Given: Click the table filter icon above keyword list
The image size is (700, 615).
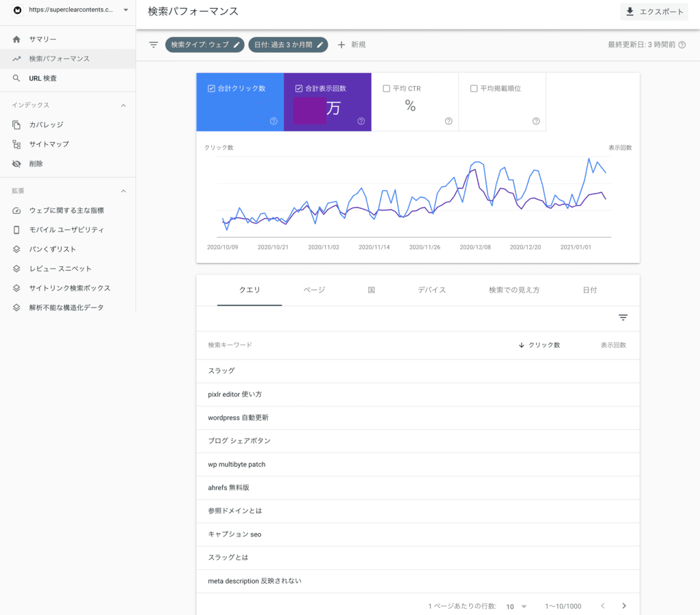Looking at the screenshot, I should click(x=623, y=318).
